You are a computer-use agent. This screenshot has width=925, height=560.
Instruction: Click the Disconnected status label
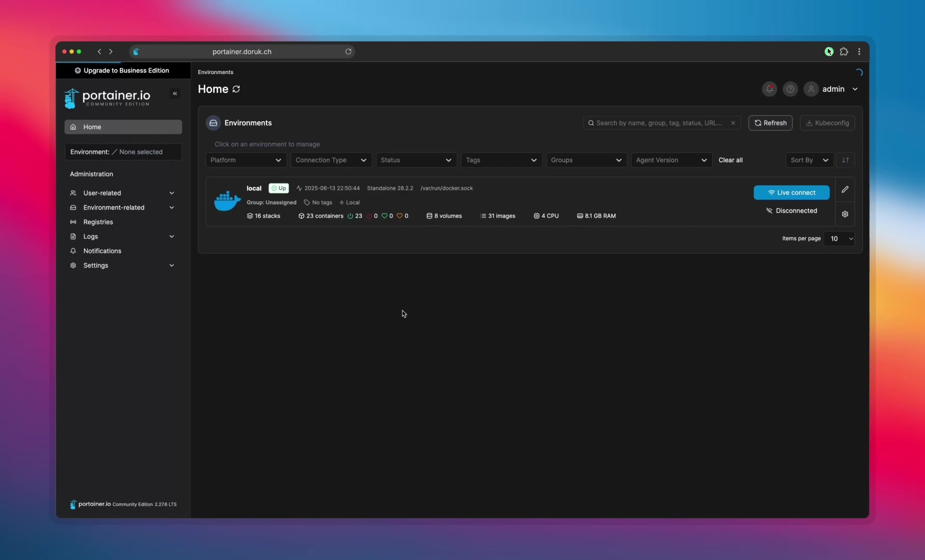click(x=792, y=211)
